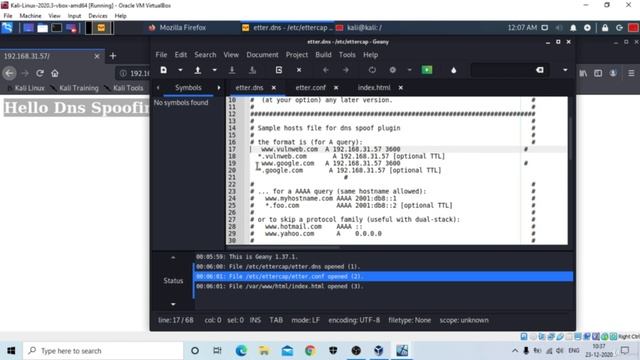
Task: Open the Firefox hamburger menu
Action: [x=631, y=73]
